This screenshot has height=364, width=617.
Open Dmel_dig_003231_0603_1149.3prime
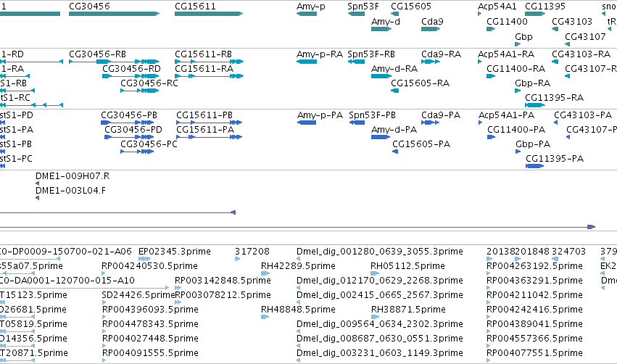click(x=380, y=352)
